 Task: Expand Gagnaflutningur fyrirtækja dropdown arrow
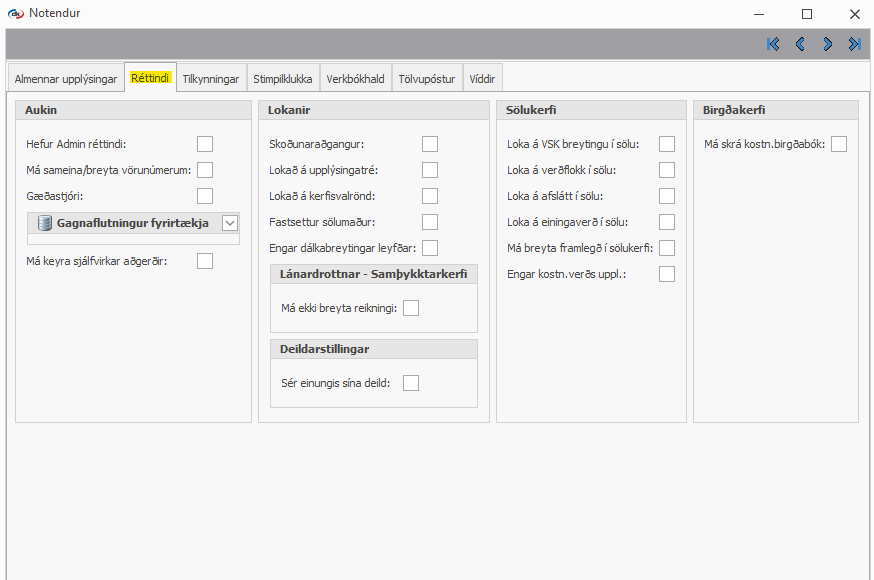coord(230,223)
